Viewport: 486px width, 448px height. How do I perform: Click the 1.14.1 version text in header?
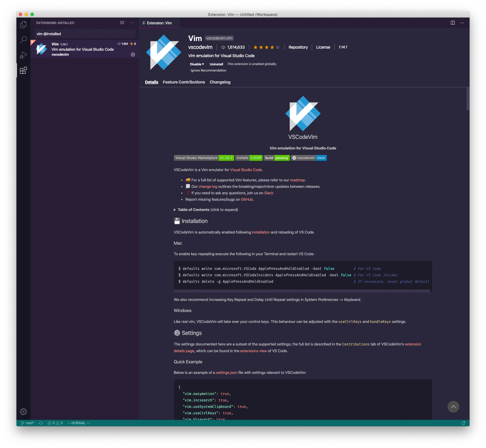(343, 47)
